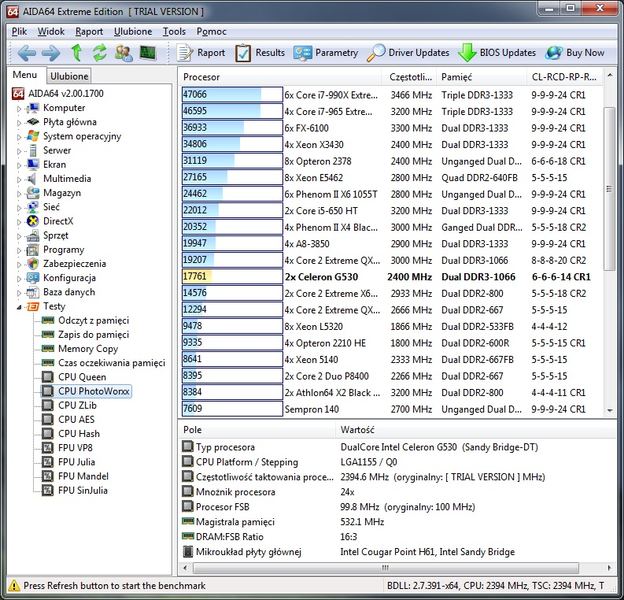Open Results from the toolbar
Image resolution: width=624 pixels, height=600 pixels.
260,53
